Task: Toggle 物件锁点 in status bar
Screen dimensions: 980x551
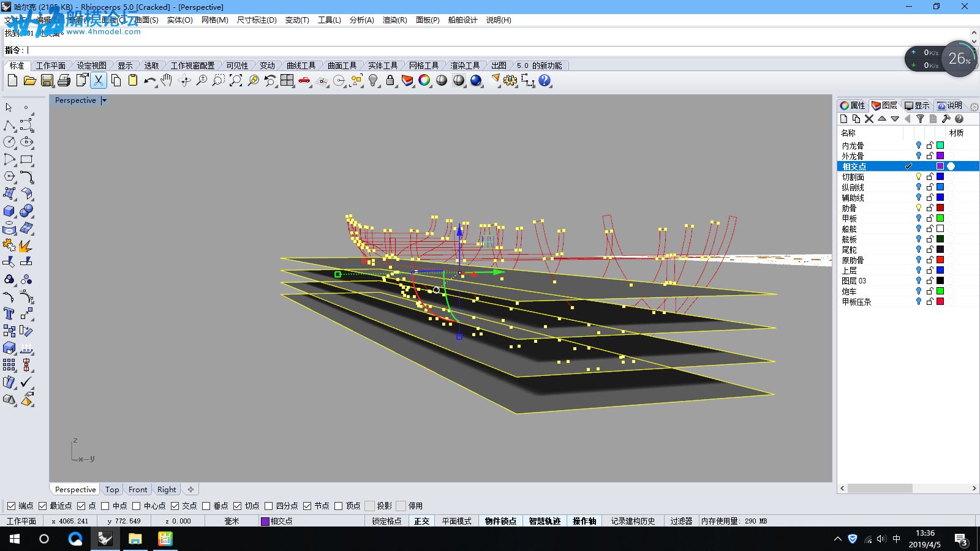Action: click(x=500, y=521)
